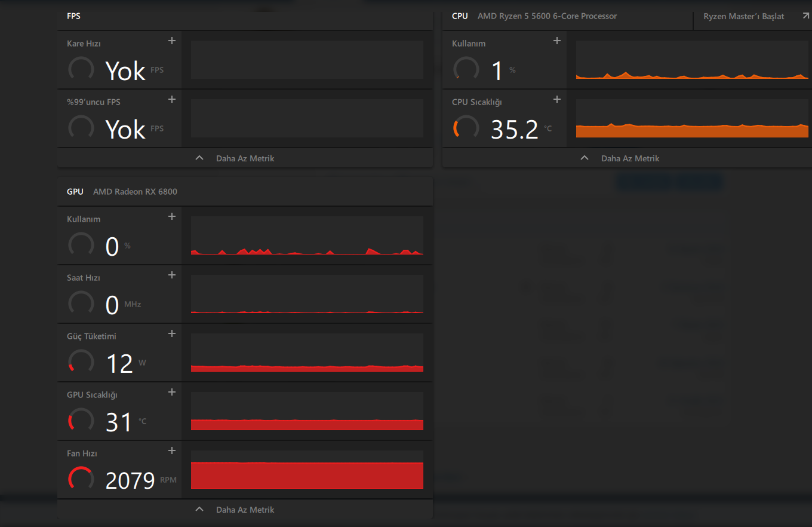The image size is (812, 527).
Task: Click the Kare Hızı empty graph
Action: [307, 60]
